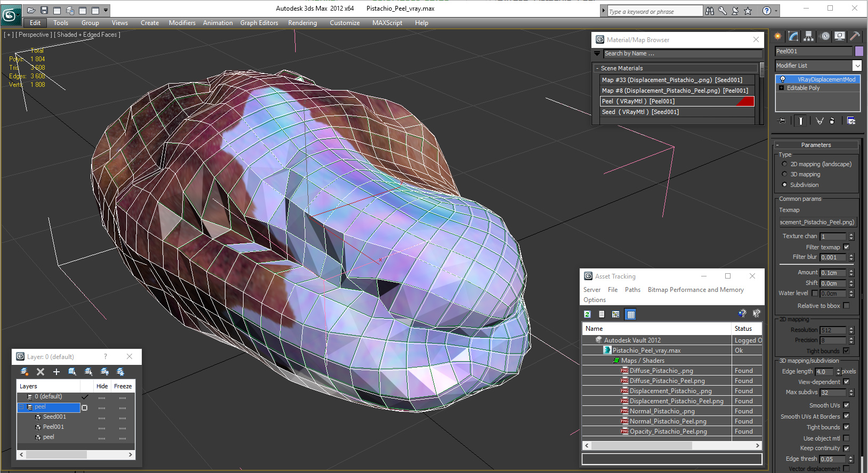868x473 pixels.
Task: Toggle Smooth UVs checkbox
Action: coord(846,405)
